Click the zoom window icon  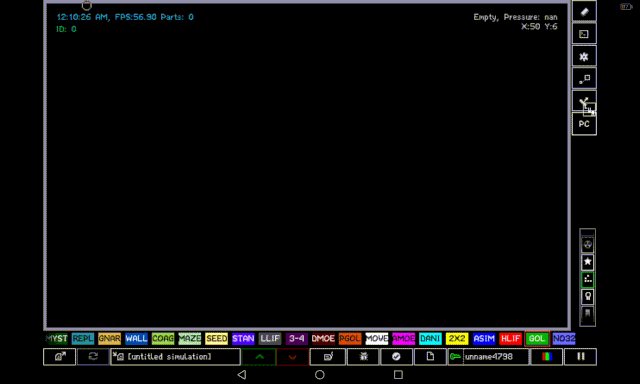(x=584, y=79)
